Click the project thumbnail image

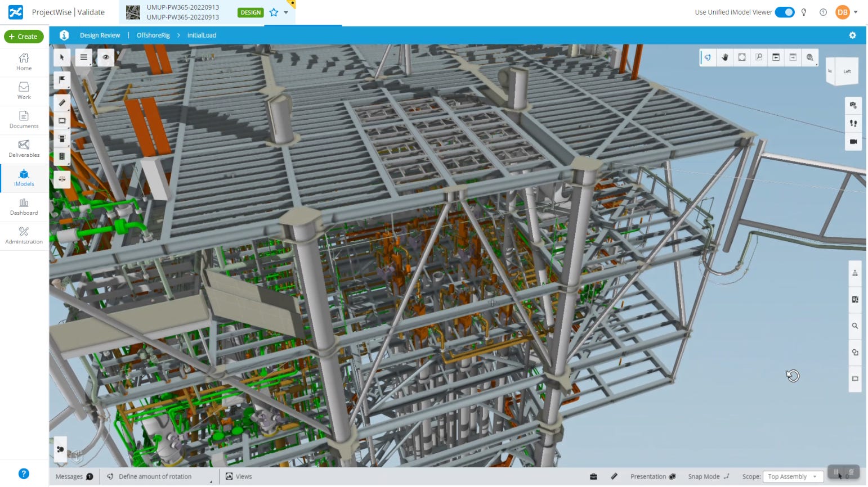click(x=133, y=12)
